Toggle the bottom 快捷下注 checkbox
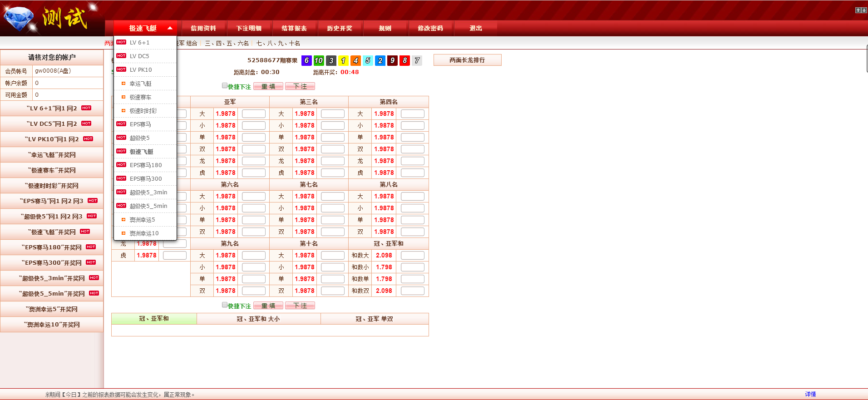Image resolution: width=868 pixels, height=400 pixels. tap(225, 305)
